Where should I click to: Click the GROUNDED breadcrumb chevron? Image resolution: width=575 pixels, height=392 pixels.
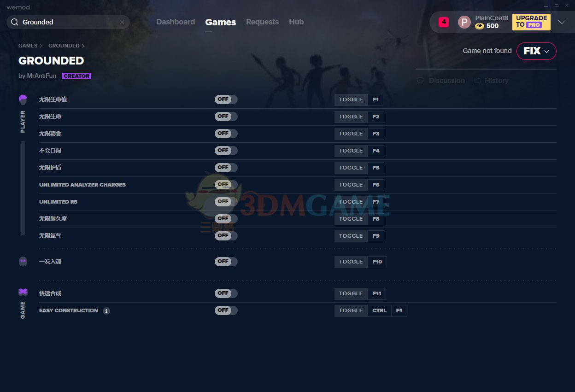click(83, 46)
